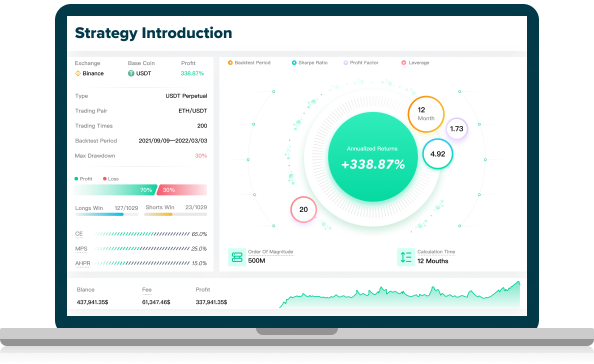This screenshot has height=364, width=594.
Task: Click the 500M magnitude value
Action: pyautogui.click(x=256, y=260)
